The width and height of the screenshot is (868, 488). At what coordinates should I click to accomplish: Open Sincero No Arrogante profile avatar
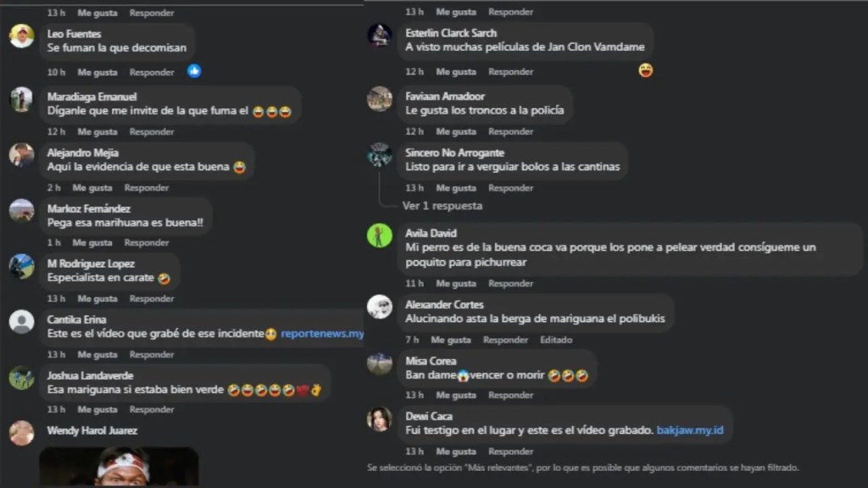point(380,155)
